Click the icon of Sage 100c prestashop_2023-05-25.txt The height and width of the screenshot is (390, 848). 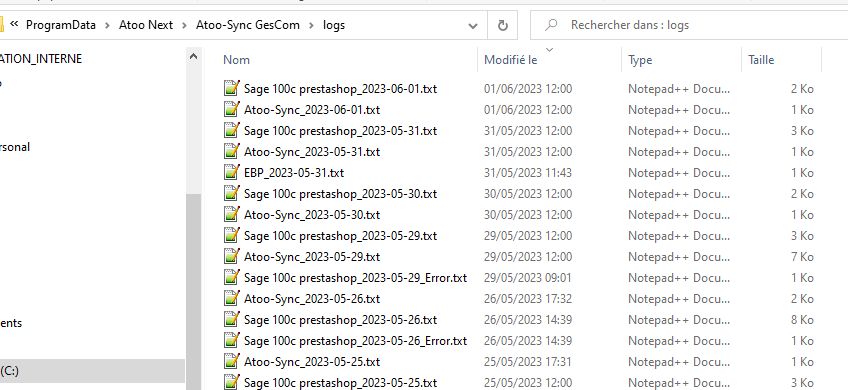pyautogui.click(x=231, y=382)
